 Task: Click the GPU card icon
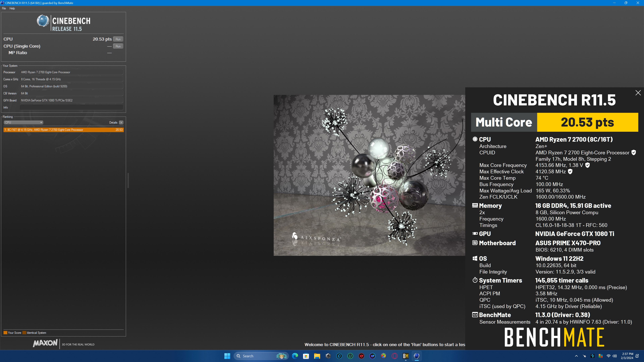pyautogui.click(x=475, y=234)
